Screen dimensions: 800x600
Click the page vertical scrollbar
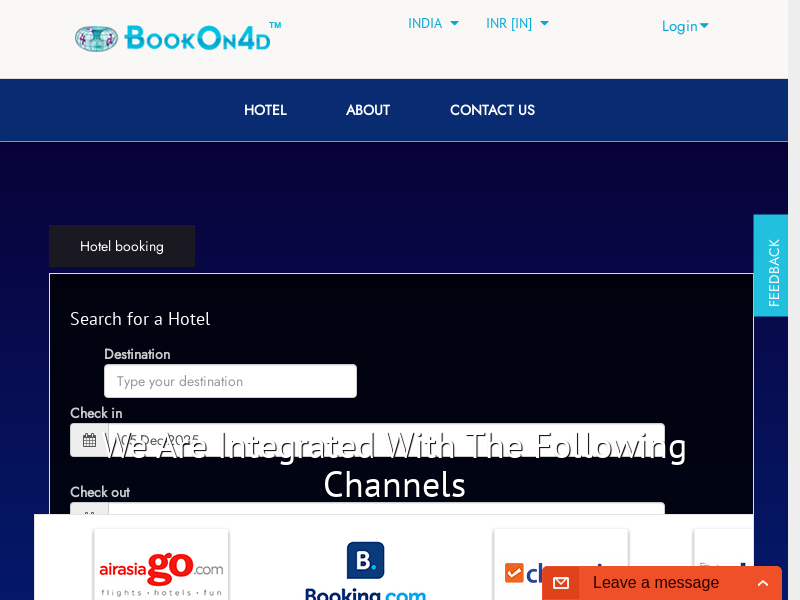coord(794,300)
